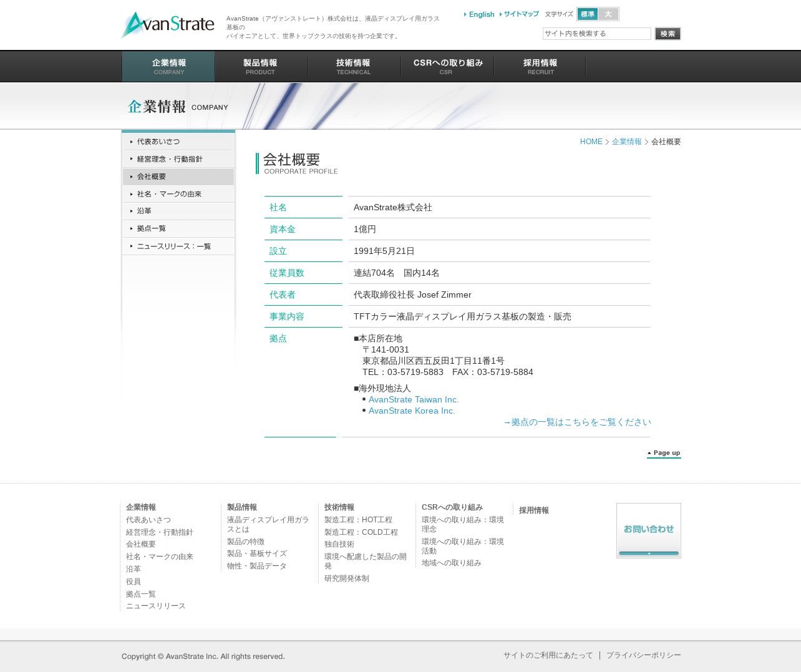Open footer link 代表あいさつ
Image resolution: width=801 pixels, height=672 pixels.
(148, 520)
